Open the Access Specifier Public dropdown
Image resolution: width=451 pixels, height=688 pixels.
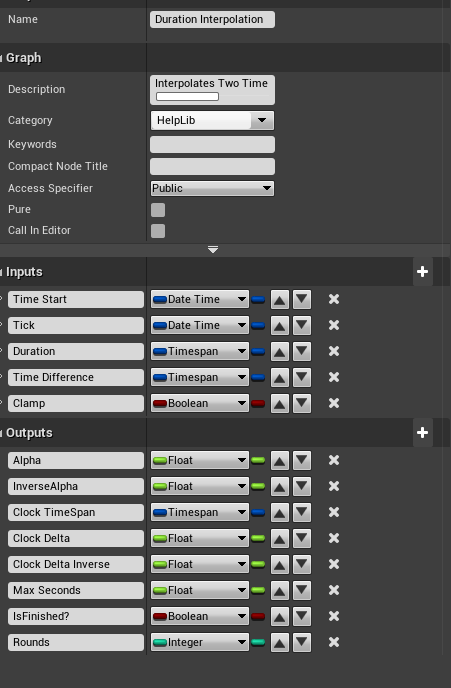[212, 188]
